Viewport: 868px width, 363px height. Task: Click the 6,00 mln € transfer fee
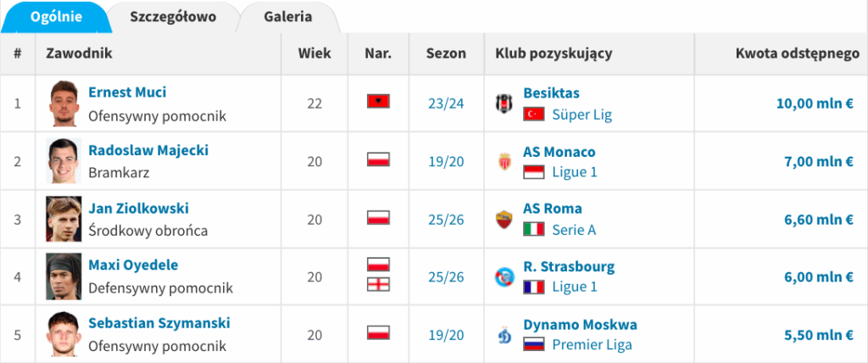pos(820,276)
